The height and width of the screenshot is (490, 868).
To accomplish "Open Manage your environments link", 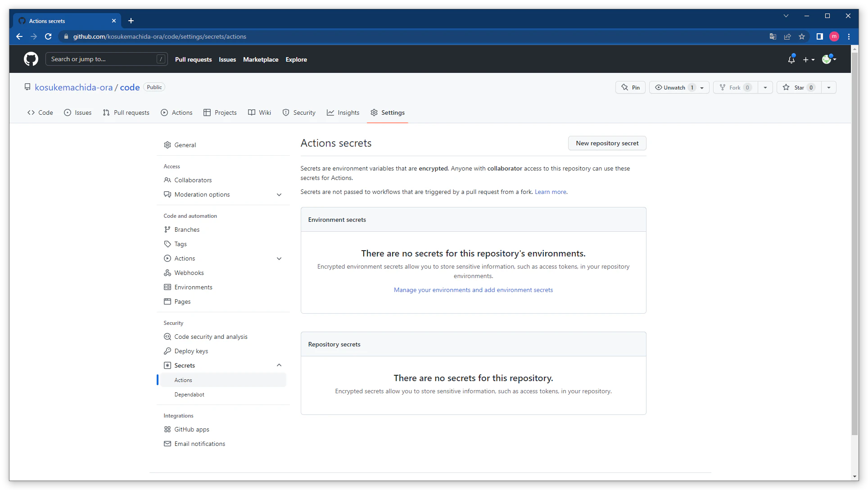I will coord(473,290).
